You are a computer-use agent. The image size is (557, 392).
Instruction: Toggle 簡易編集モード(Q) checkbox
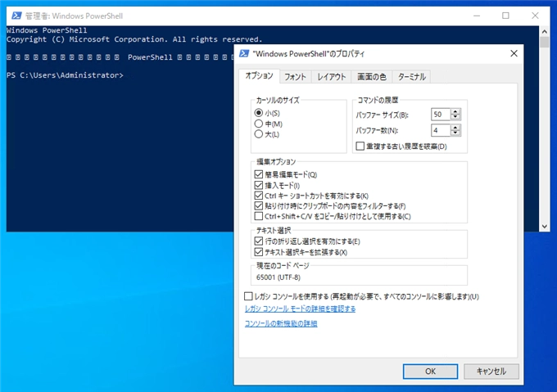(x=259, y=174)
